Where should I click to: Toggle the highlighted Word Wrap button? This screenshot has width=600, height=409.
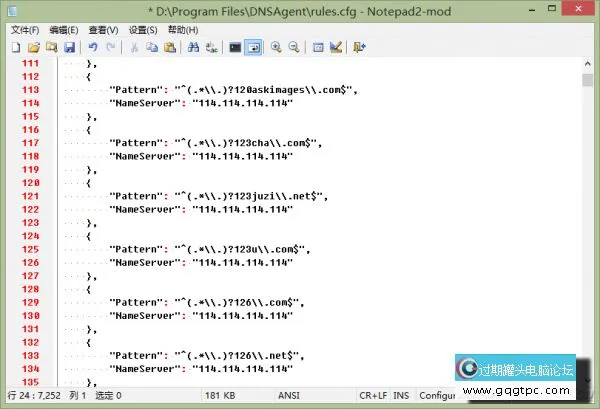pyautogui.click(x=253, y=47)
